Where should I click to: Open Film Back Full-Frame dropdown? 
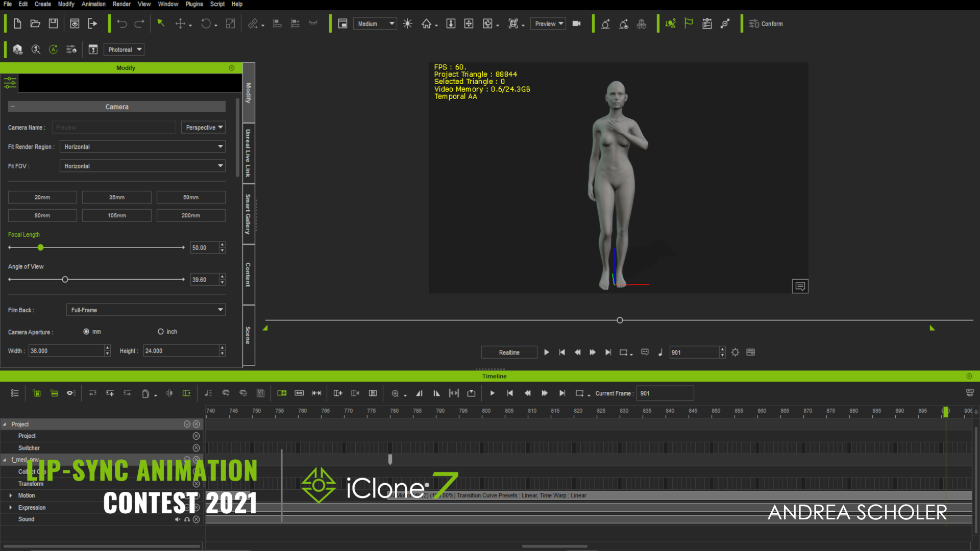click(146, 310)
